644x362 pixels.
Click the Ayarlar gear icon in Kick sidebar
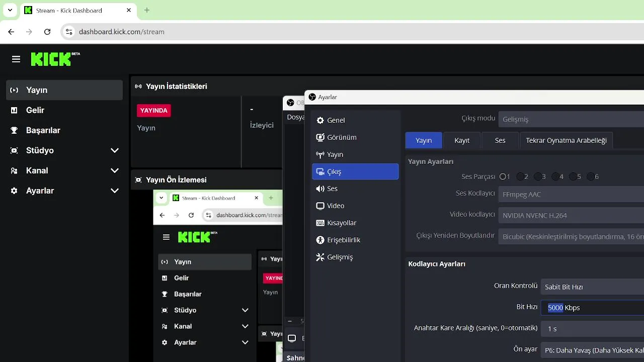(x=14, y=191)
